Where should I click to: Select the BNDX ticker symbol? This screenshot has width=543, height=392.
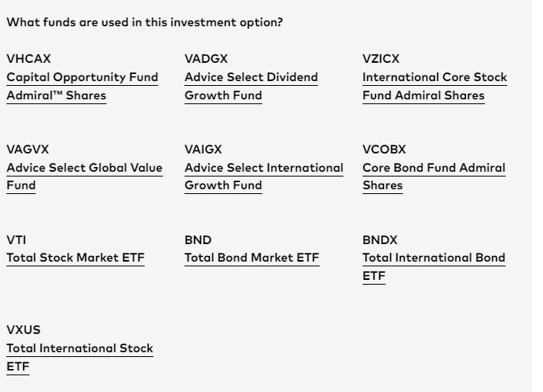tap(380, 240)
